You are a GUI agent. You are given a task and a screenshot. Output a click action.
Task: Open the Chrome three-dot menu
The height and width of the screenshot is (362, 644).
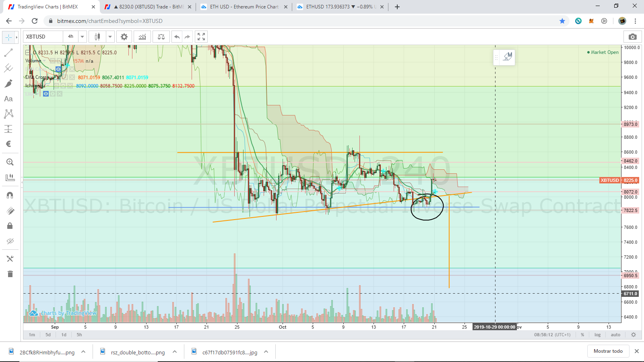[636, 21]
